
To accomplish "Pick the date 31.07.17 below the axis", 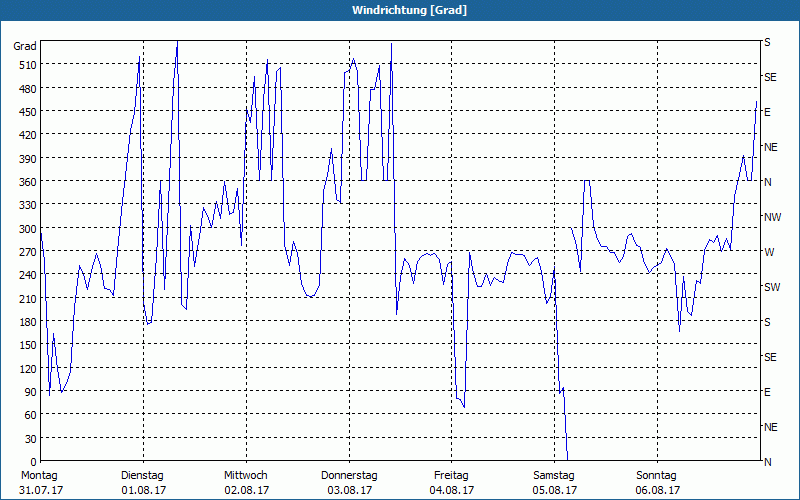I will pyautogui.click(x=41, y=490).
